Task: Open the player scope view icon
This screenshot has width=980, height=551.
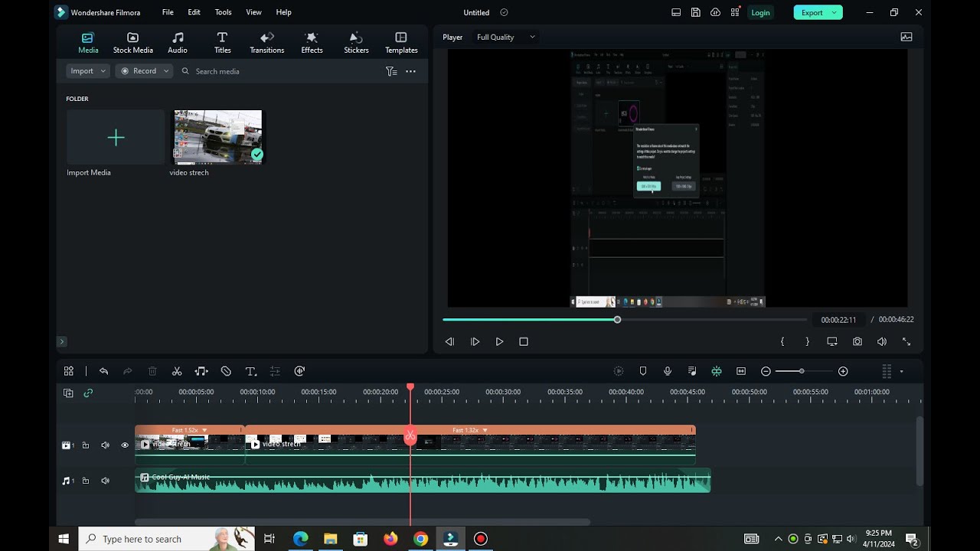Action: [906, 37]
